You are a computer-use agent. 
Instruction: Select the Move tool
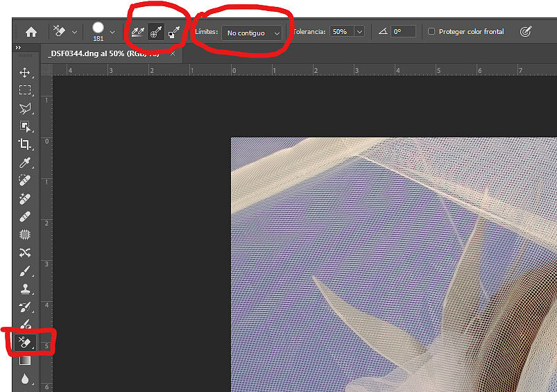[25, 72]
